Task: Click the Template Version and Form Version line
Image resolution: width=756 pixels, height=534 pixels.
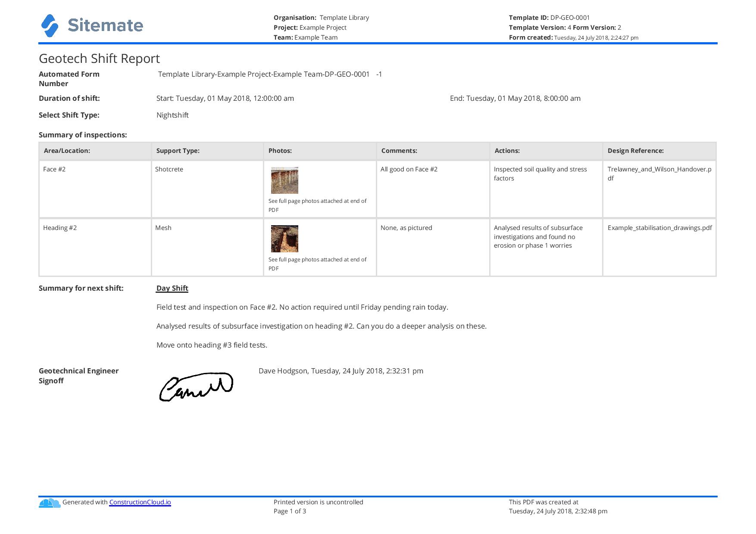Action: 565,28
